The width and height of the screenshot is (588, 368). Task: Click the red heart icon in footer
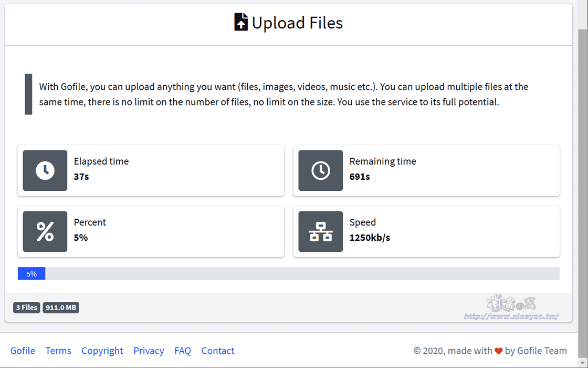tap(498, 351)
